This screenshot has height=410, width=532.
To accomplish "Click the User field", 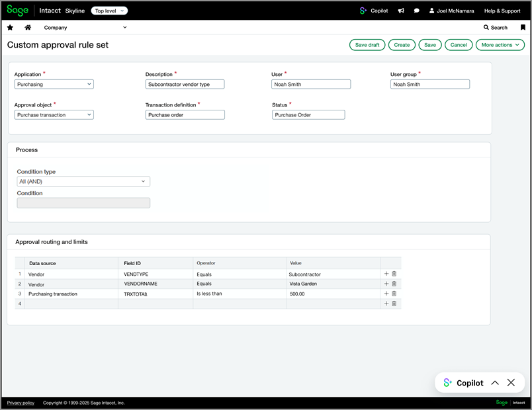I will [311, 84].
